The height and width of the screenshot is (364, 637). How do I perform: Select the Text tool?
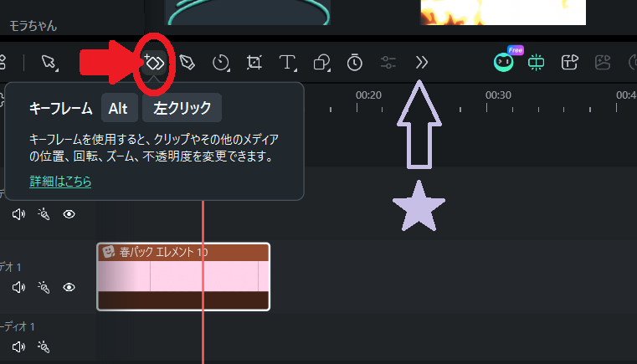tap(287, 63)
